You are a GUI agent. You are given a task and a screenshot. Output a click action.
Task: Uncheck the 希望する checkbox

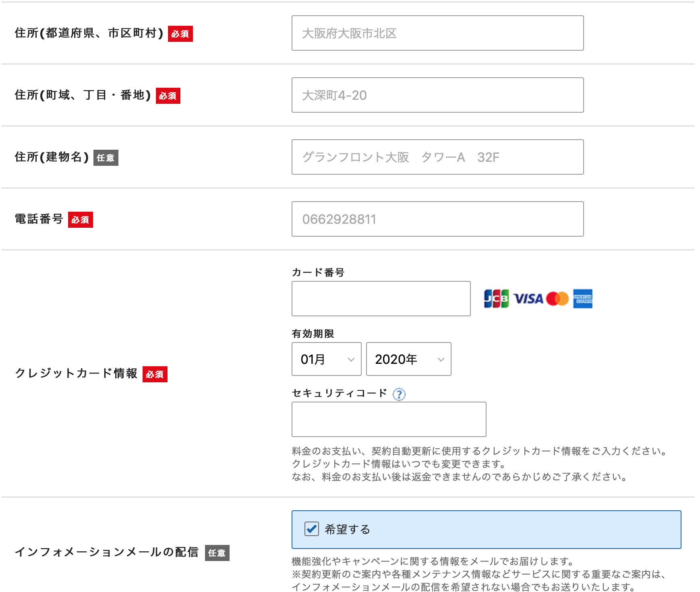[312, 529]
